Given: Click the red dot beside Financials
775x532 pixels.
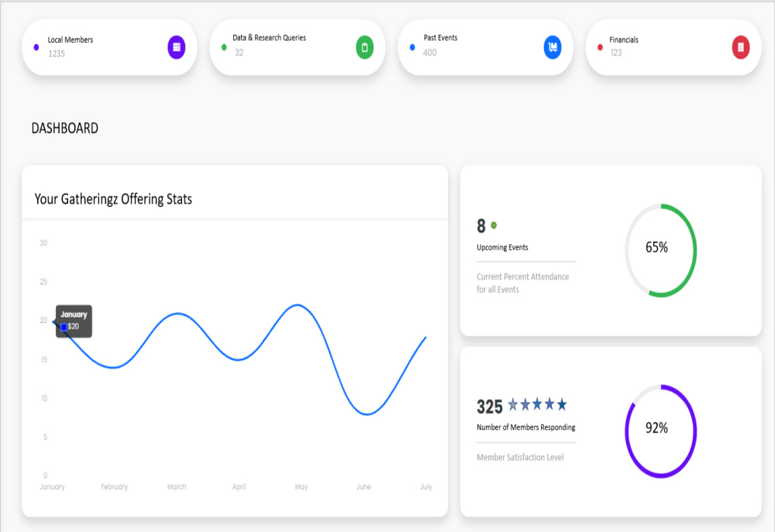Looking at the screenshot, I should pos(601,47).
